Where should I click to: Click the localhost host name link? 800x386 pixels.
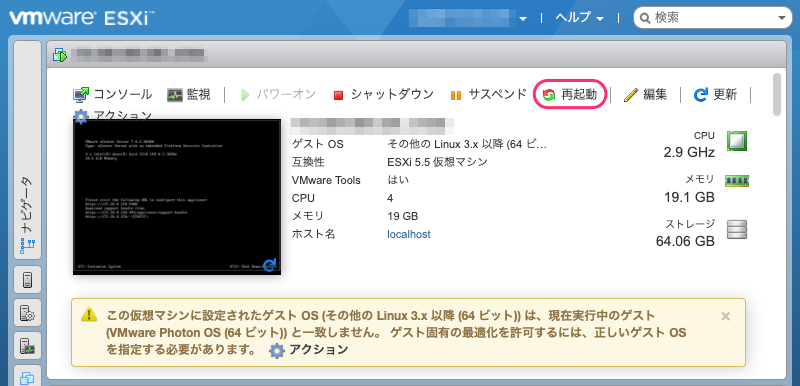409,235
